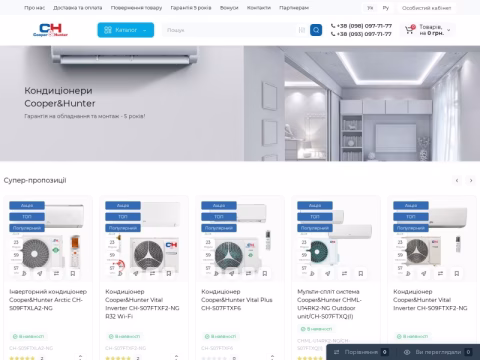Click Vital Plus CH-S07FTXF6 product image
The height and width of the screenshot is (360, 480).
[240, 239]
